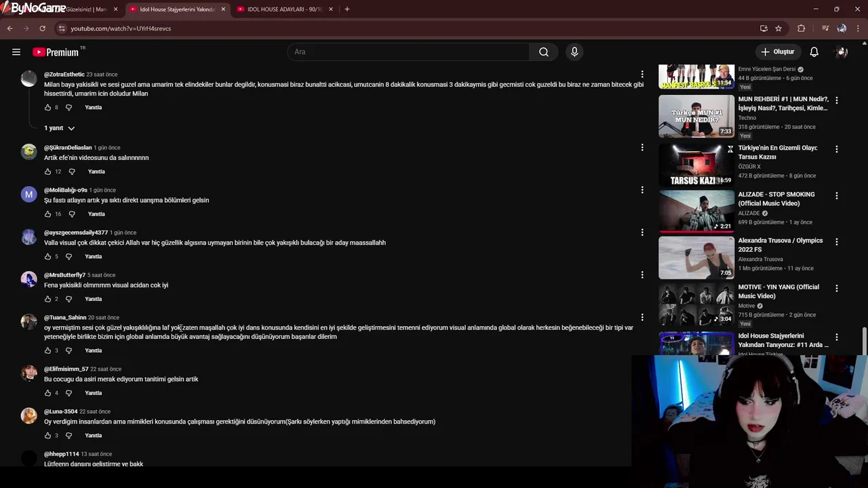Open the account avatar menu
868x488 pixels.
point(842,52)
